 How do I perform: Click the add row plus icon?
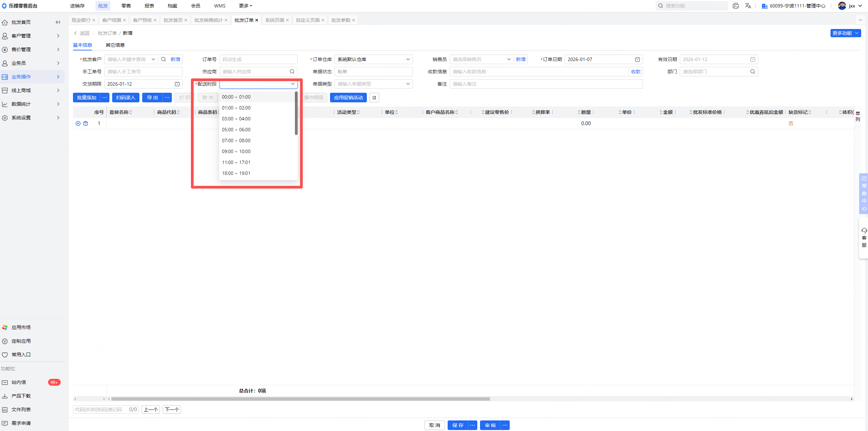[78, 123]
